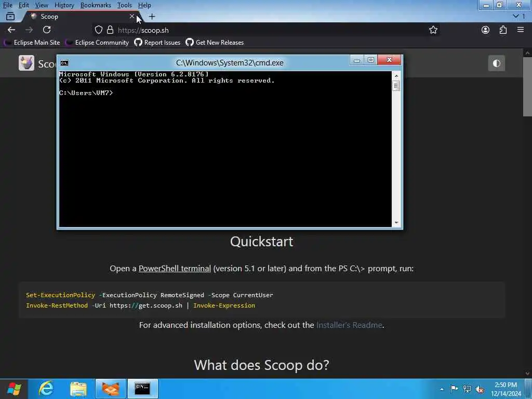The image size is (532, 399).
Task: Click the Scoop ice-cream logo icon
Action: tap(26, 63)
